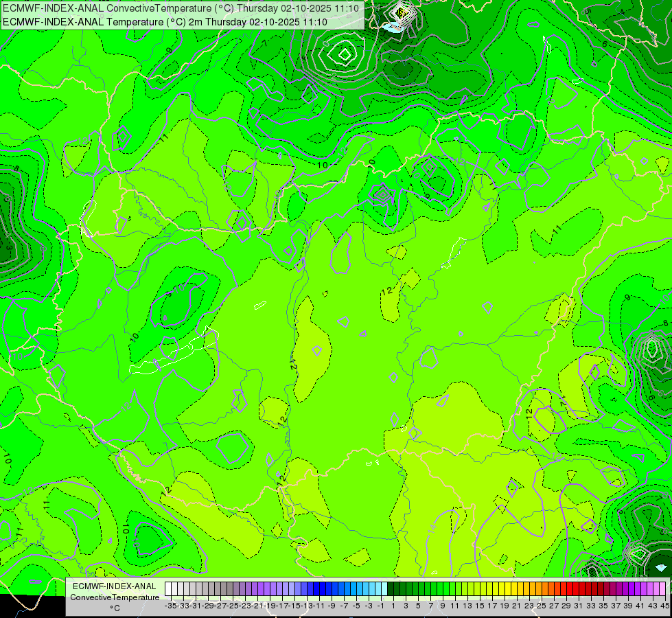Click the ConvectiveTemperature title line at top
Screen dimensions: 672x618
pos(181,8)
